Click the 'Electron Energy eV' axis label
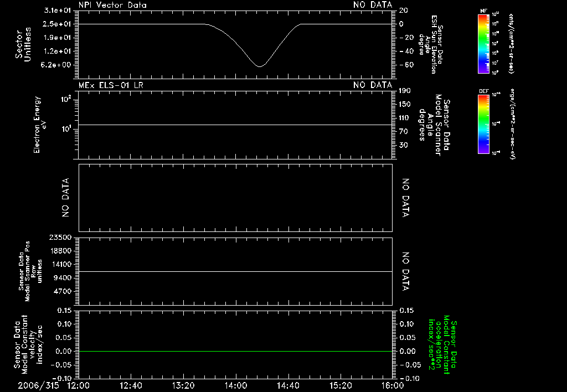Viewport: 567px width, 392px height. click(x=39, y=125)
